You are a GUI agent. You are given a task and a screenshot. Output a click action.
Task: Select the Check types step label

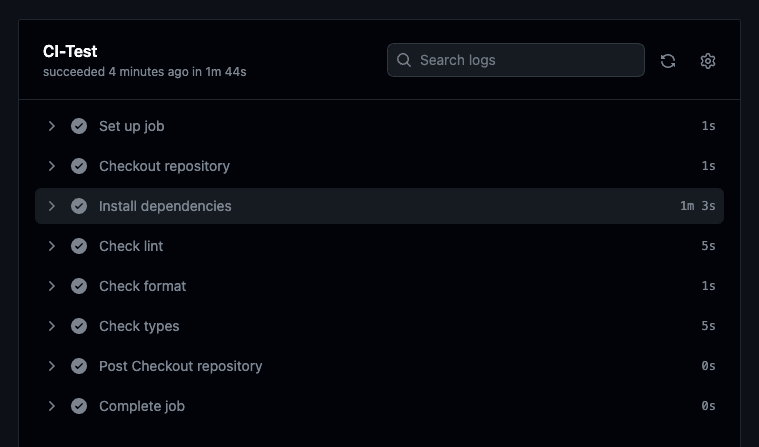[x=139, y=326]
